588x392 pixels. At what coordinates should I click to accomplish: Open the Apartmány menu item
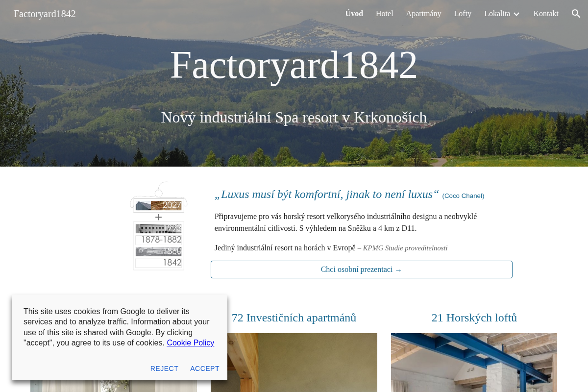(x=423, y=14)
